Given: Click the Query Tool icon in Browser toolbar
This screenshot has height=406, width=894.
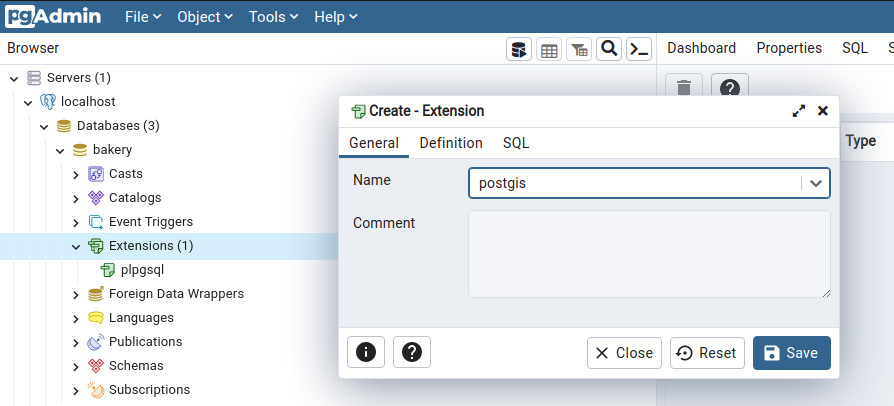Looking at the screenshot, I should 518,49.
